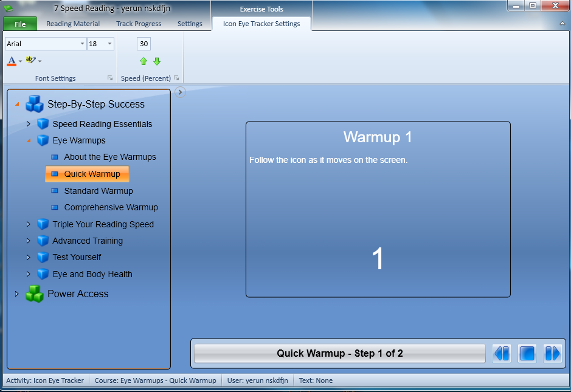Expand Test Yourself node
The height and width of the screenshot is (392, 571).
(x=29, y=257)
